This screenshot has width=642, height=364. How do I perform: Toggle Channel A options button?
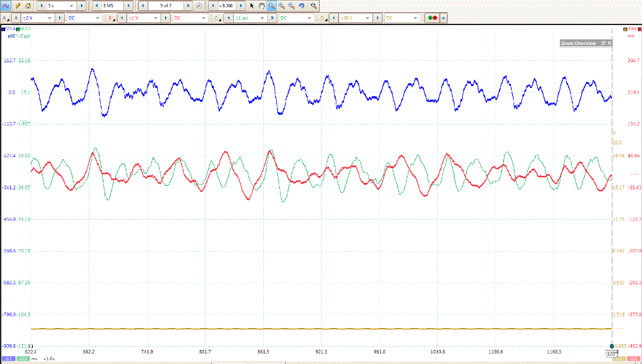(x=6, y=18)
